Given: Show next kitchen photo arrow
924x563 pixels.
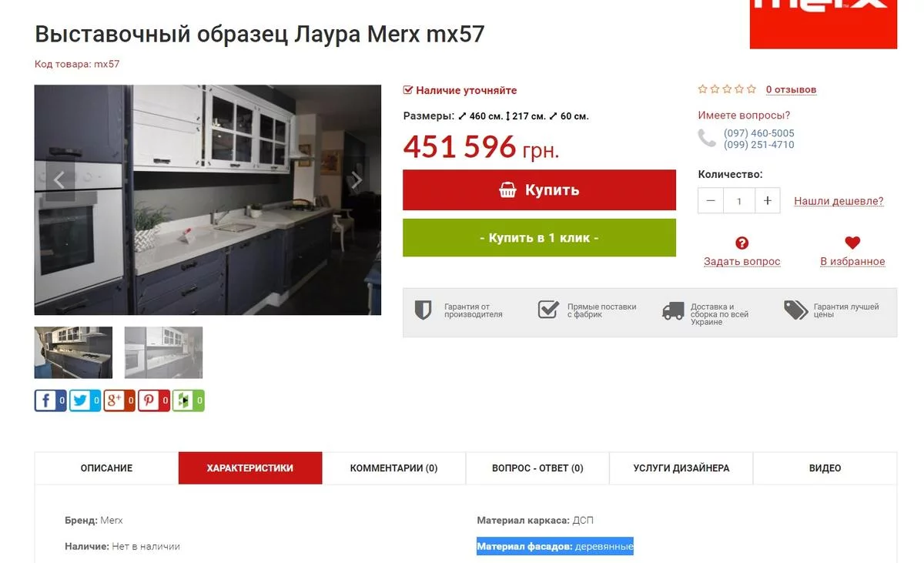Looking at the screenshot, I should click(356, 181).
